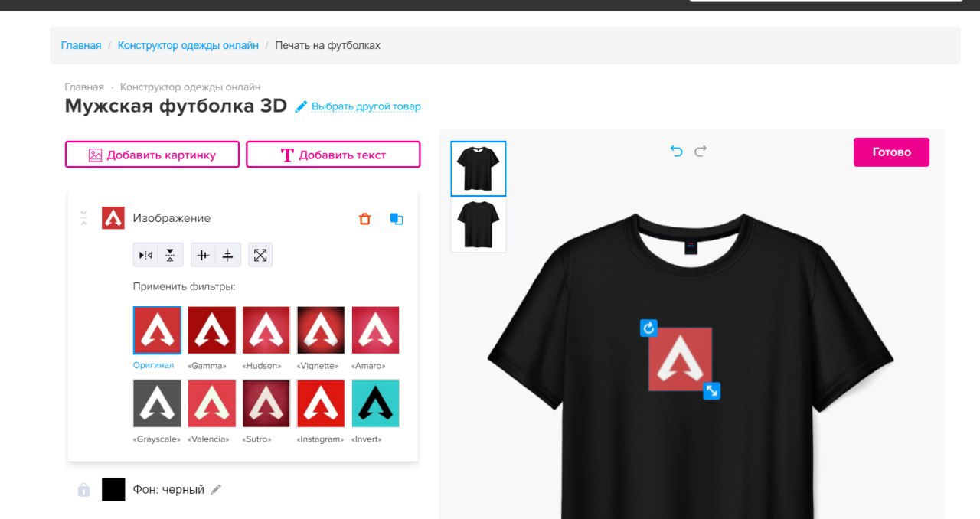Apply the Grayscale filter

[x=157, y=403]
